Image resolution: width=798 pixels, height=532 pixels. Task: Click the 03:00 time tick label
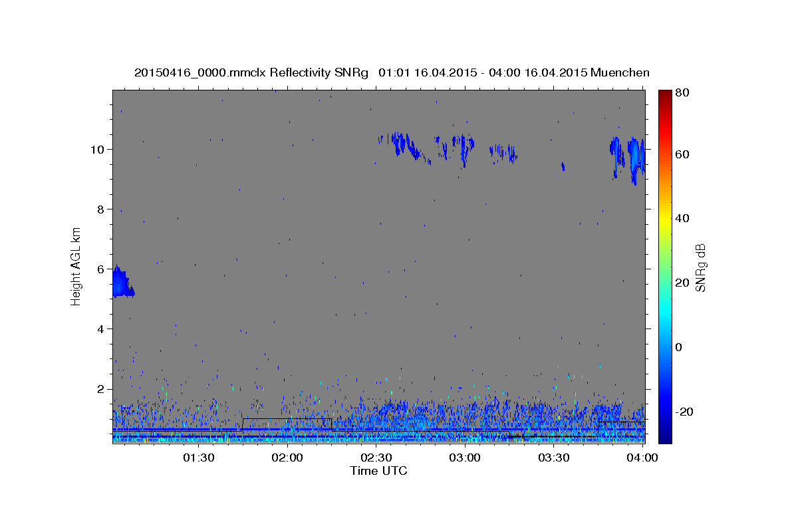tap(465, 458)
